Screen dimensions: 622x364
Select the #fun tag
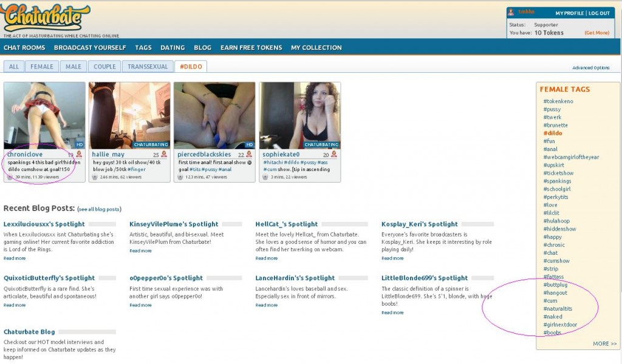click(549, 141)
